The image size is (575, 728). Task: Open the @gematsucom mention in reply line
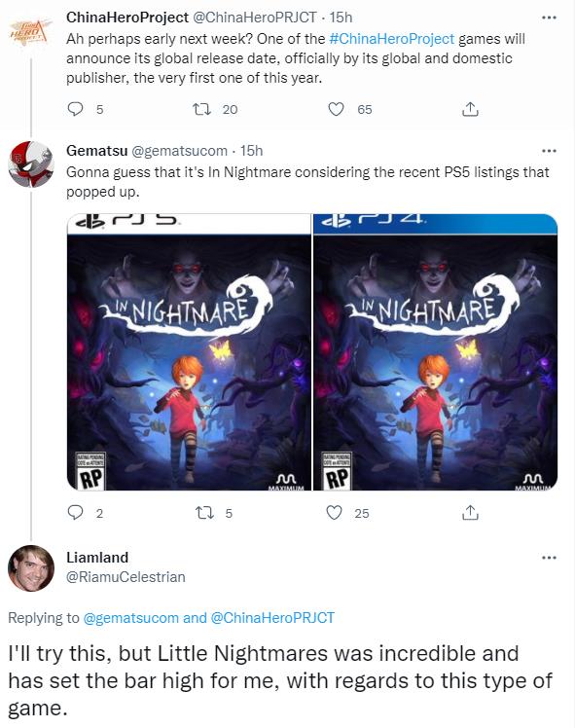coord(130,618)
